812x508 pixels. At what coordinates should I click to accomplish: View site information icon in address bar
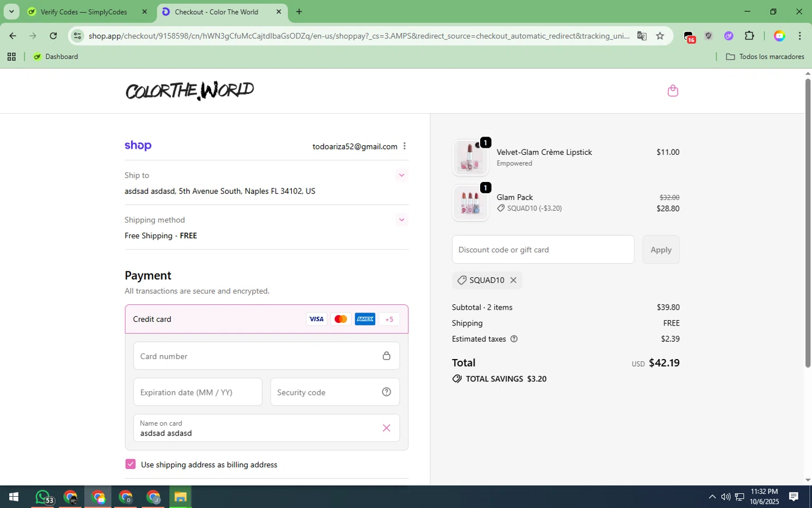[x=78, y=36]
